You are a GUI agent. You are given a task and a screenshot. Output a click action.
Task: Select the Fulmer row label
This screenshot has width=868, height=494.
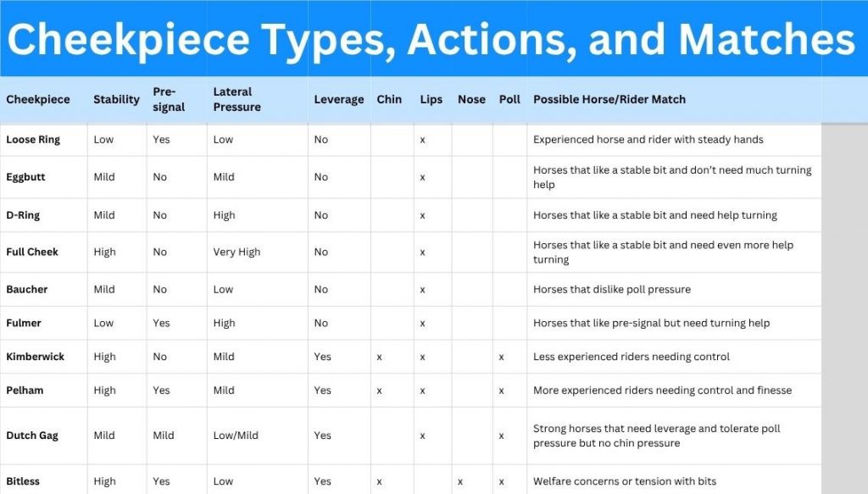click(x=24, y=323)
